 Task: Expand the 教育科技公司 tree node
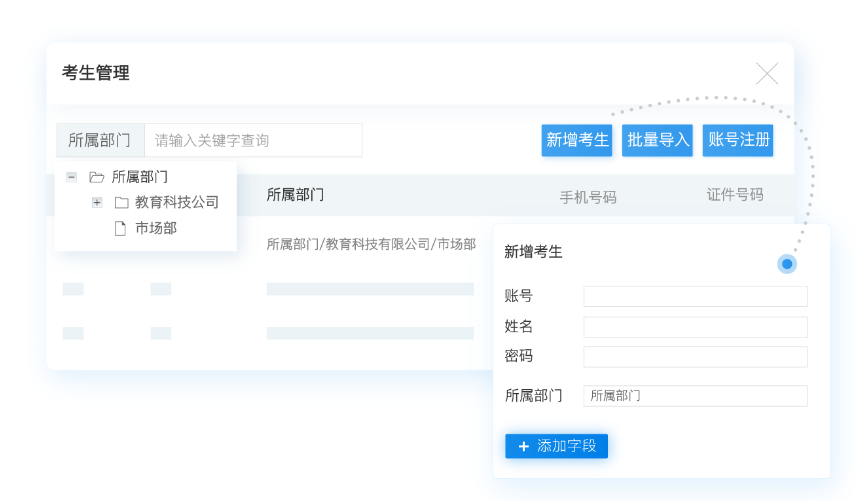coord(97,202)
